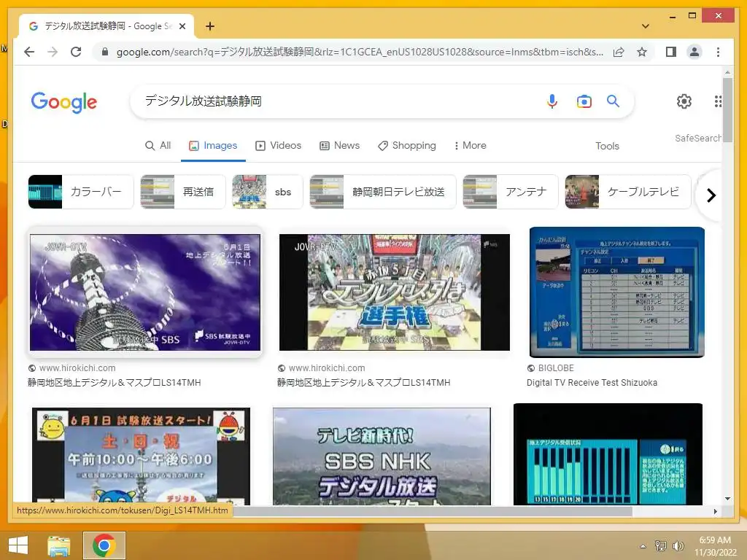Search by image with camera icon
The image size is (747, 560).
584,101
